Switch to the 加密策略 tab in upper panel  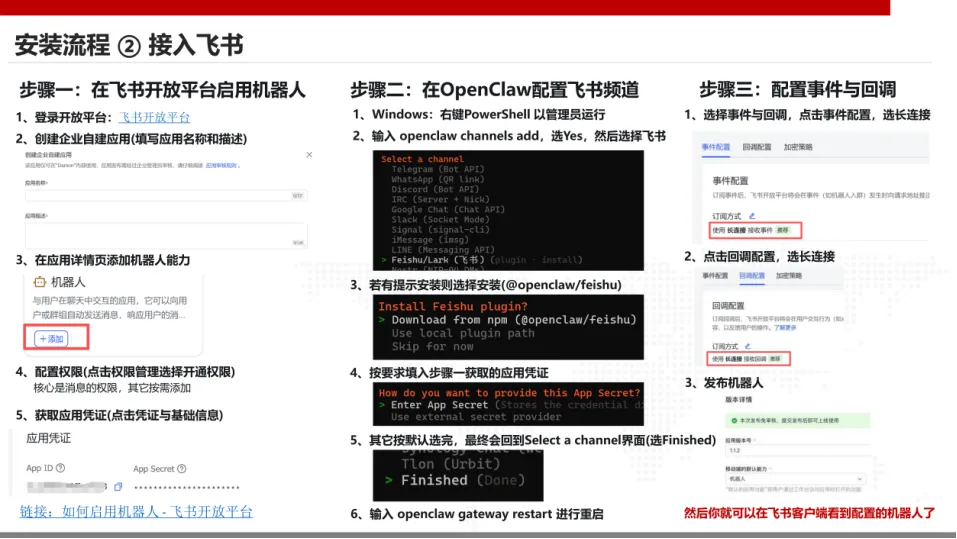[x=798, y=147]
